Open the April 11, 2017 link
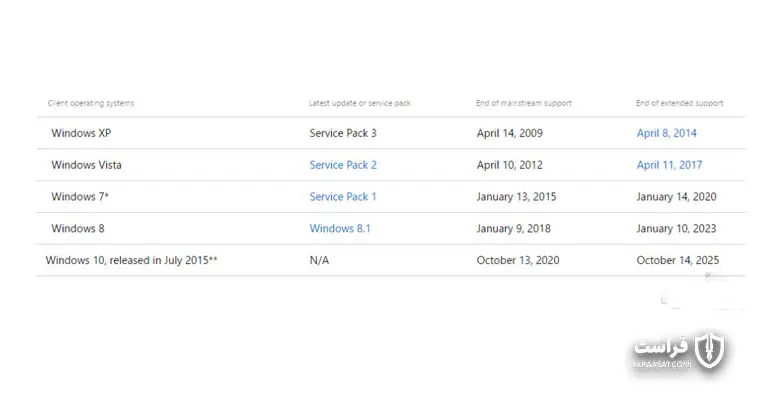Viewport: 780px width, 405px height. point(669,165)
